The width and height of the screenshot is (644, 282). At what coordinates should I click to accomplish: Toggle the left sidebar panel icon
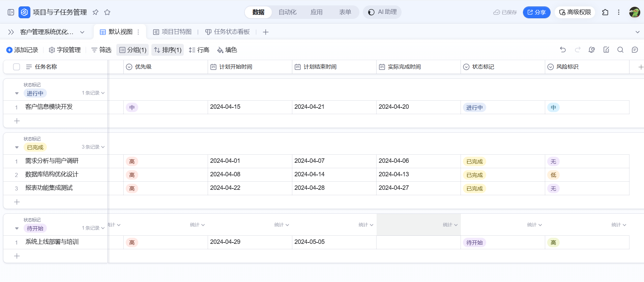11,12
